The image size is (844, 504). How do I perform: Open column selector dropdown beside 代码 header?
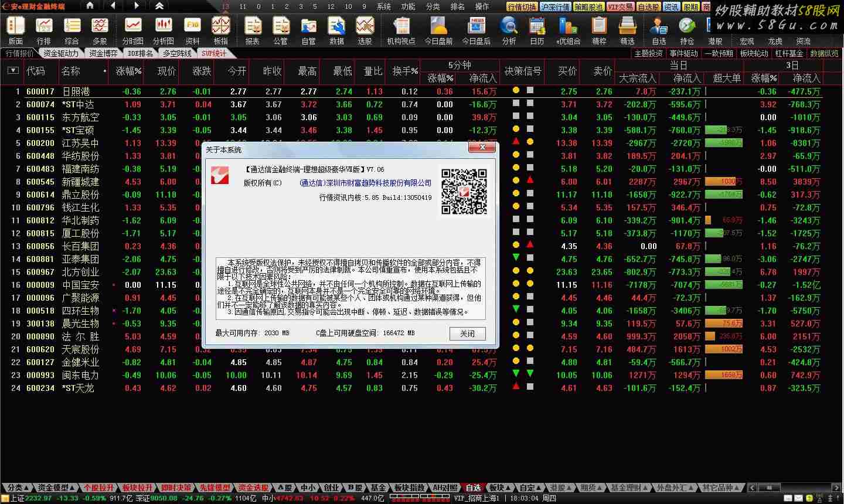(13, 71)
